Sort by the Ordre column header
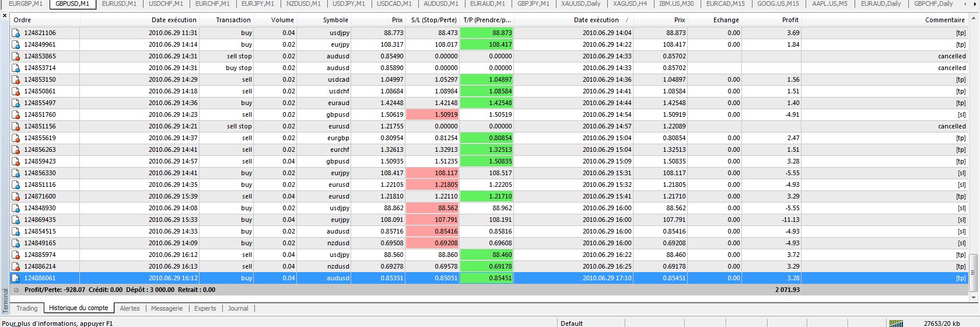 pyautogui.click(x=45, y=20)
